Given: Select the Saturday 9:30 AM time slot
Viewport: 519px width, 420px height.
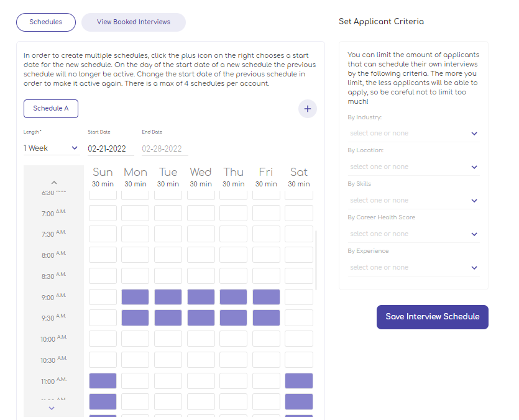Looking at the screenshot, I should click(x=298, y=317).
